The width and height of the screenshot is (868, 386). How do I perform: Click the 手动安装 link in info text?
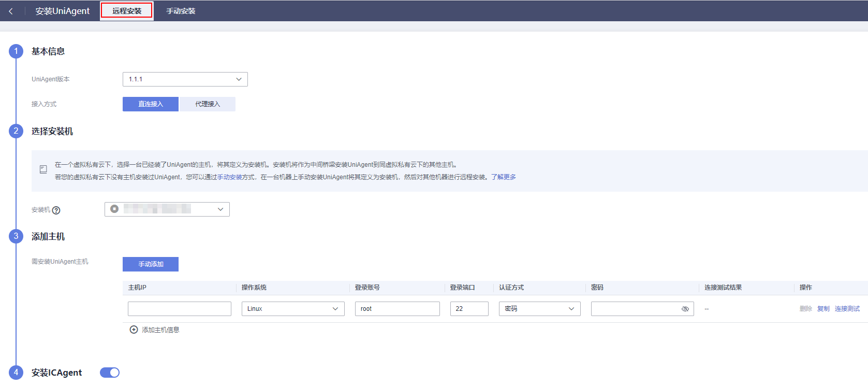(230, 177)
